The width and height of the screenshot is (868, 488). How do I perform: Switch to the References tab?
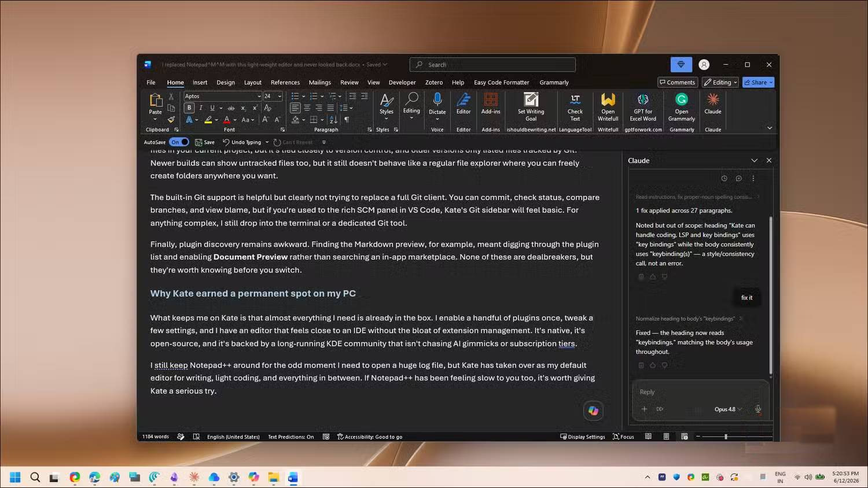285,82
